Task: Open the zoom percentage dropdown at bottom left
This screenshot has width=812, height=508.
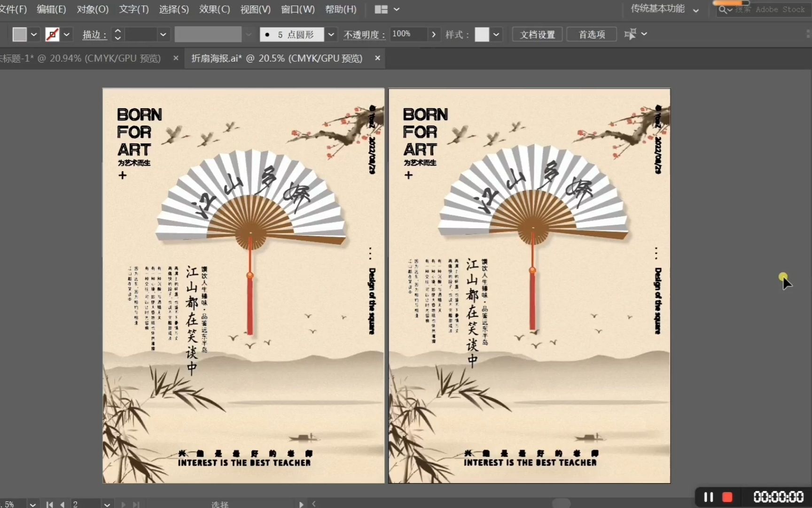Action: 32,504
